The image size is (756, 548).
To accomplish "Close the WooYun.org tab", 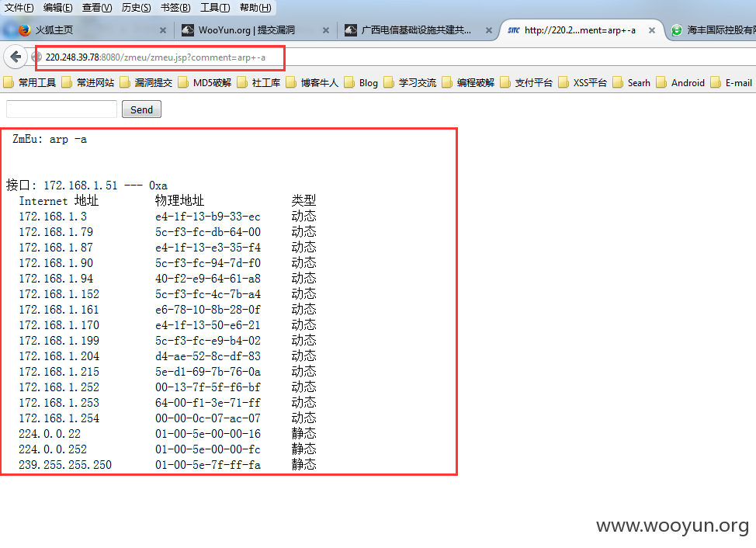I will click(326, 30).
